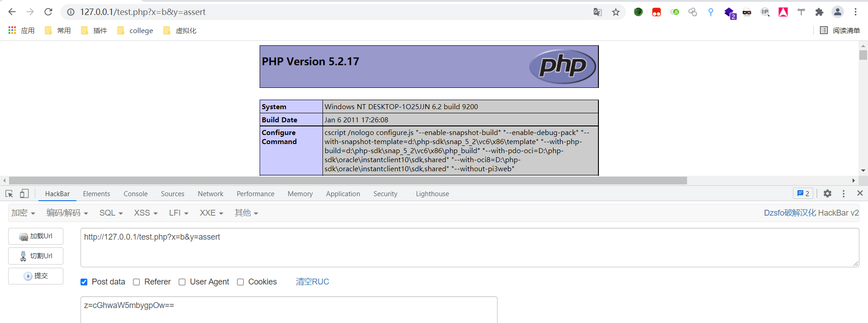This screenshot has width=868, height=323.
Task: Open the Chrome profile avatar
Action: coord(838,12)
